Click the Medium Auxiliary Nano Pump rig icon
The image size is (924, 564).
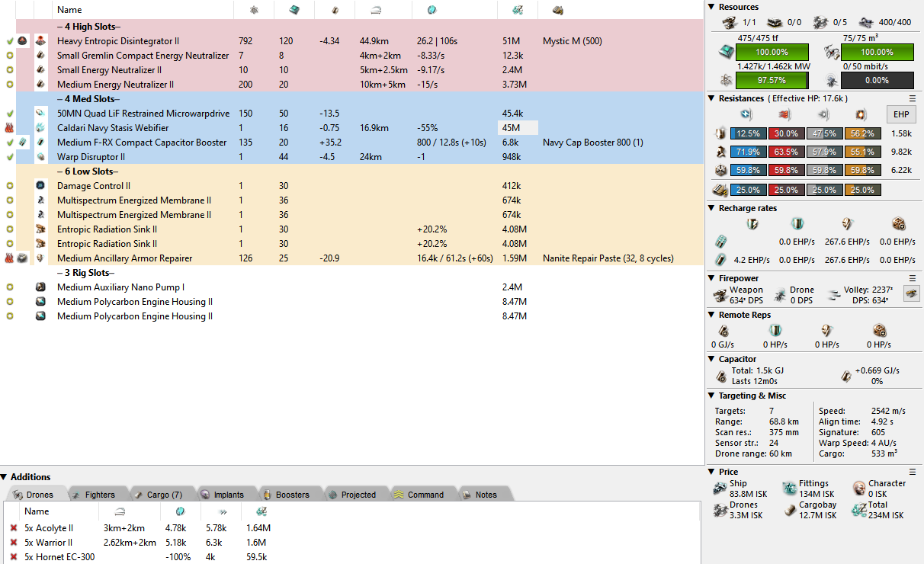pos(41,287)
